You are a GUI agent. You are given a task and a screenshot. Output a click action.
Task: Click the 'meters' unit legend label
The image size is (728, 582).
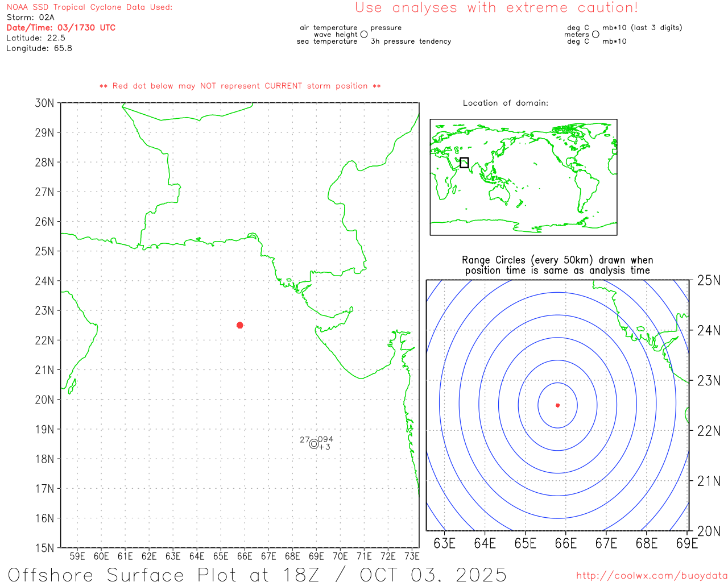tap(577, 34)
